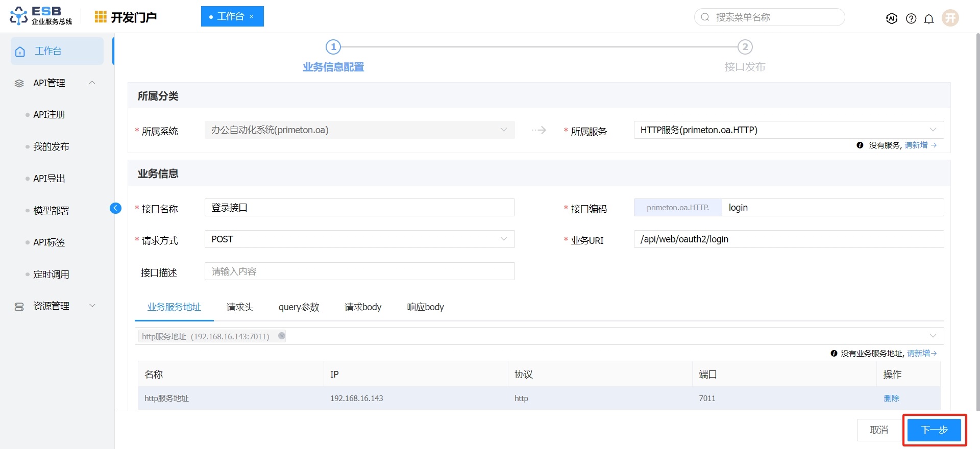This screenshot has width=980, height=449.
Task: Click 删除 link in address table row
Action: (x=891, y=398)
